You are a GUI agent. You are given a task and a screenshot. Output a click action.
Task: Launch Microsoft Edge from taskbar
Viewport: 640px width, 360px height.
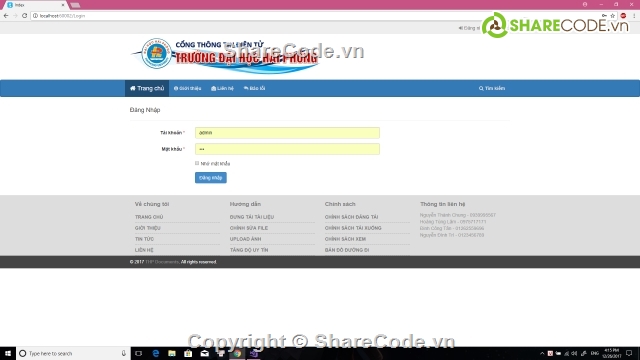(156, 353)
